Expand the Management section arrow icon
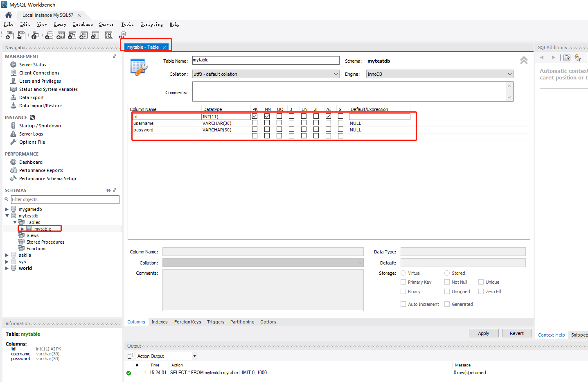Screen dimensions: 588x382 pyautogui.click(x=115, y=57)
